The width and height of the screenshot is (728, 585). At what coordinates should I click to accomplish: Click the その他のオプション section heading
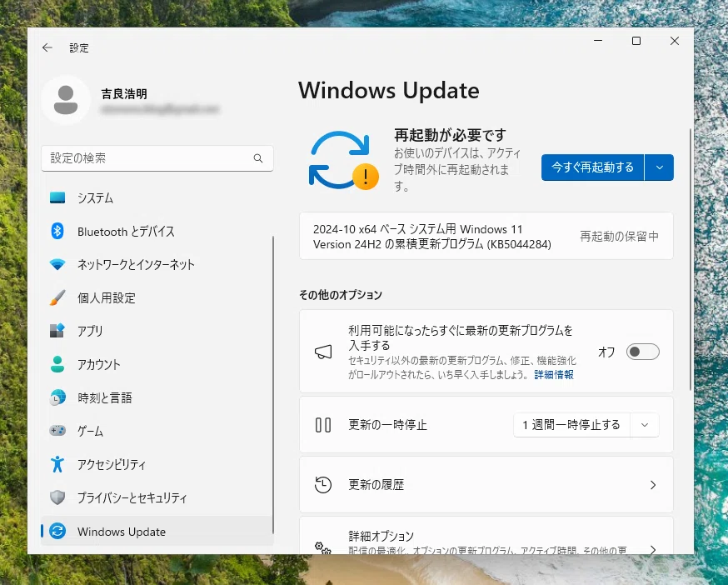pyautogui.click(x=341, y=295)
